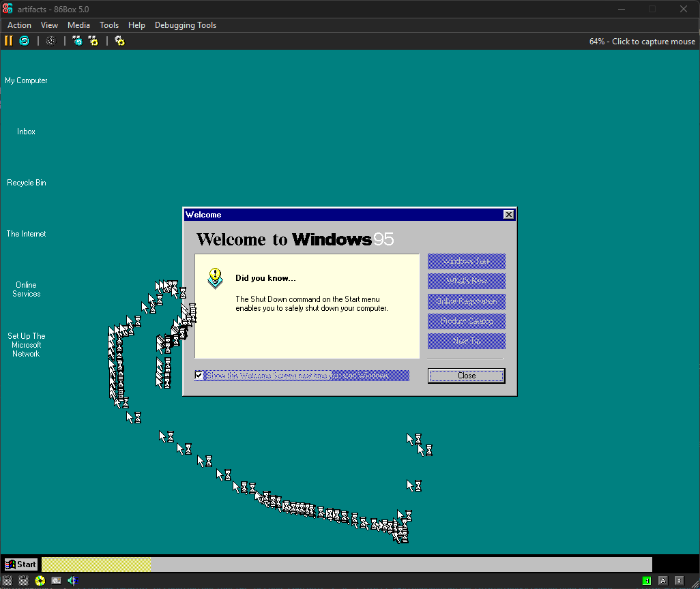Click the What's New button
The image size is (700, 589).
point(467,281)
